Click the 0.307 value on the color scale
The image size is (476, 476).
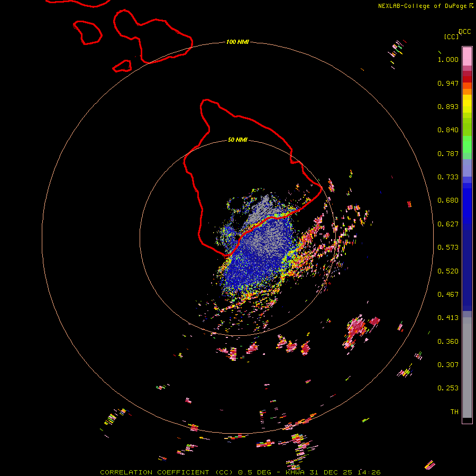pyautogui.click(x=448, y=365)
